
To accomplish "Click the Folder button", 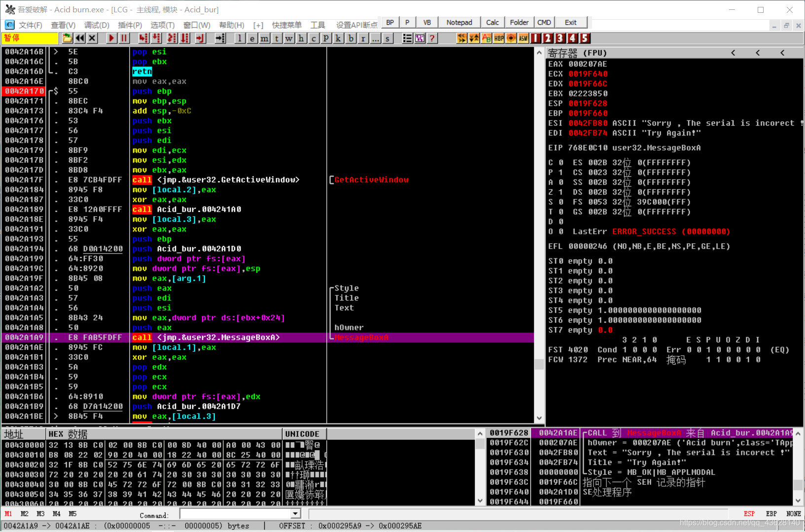I will tap(519, 22).
